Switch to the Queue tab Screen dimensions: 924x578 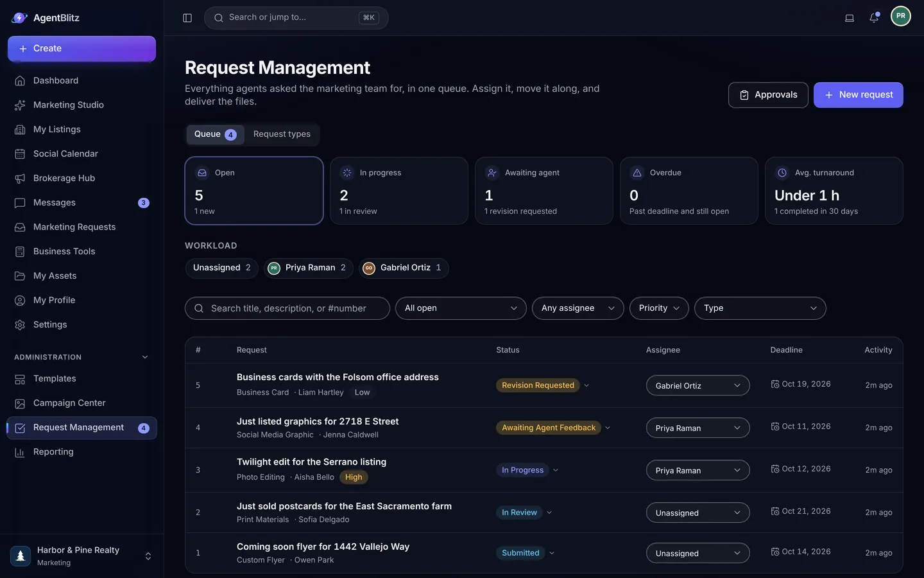click(x=215, y=134)
